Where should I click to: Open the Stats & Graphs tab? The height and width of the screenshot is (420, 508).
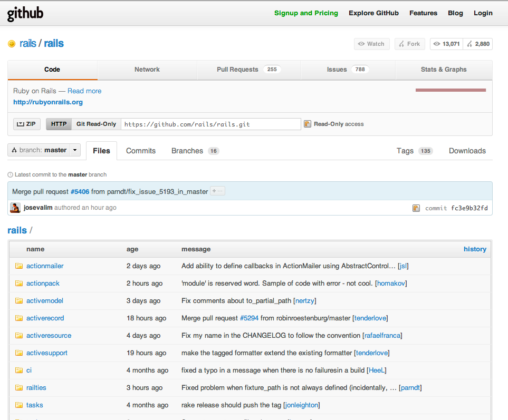pyautogui.click(x=444, y=70)
